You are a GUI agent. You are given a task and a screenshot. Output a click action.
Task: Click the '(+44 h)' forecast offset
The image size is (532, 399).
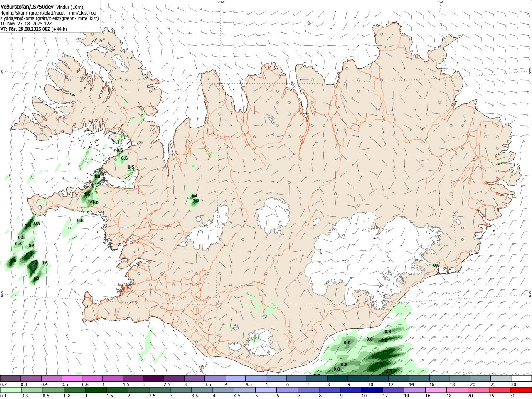(60, 29)
